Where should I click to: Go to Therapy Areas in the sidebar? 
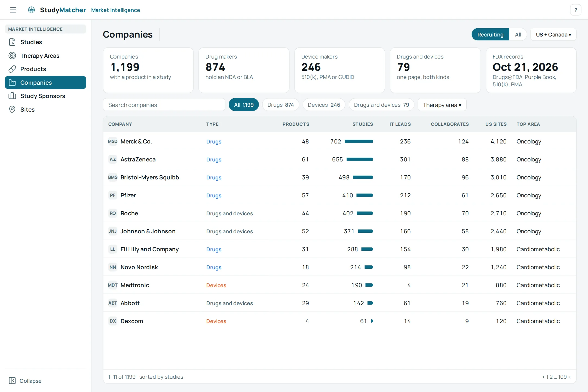(45, 56)
